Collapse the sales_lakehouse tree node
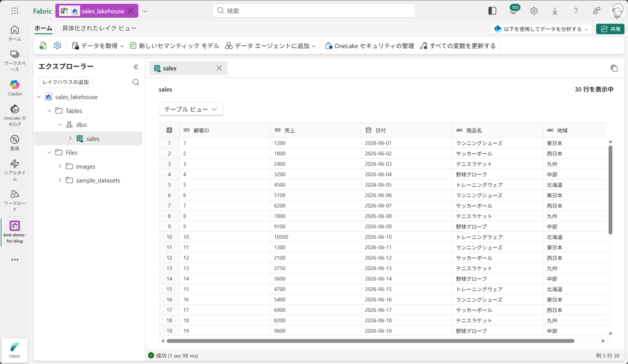This screenshot has height=364, width=628. (x=39, y=97)
